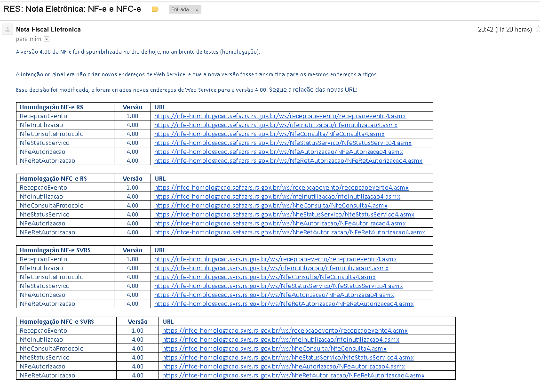Open nfce sefazrs NFeRetAutorizacao4.asmx link
Screen dimensions: 540x392
tap(290, 232)
